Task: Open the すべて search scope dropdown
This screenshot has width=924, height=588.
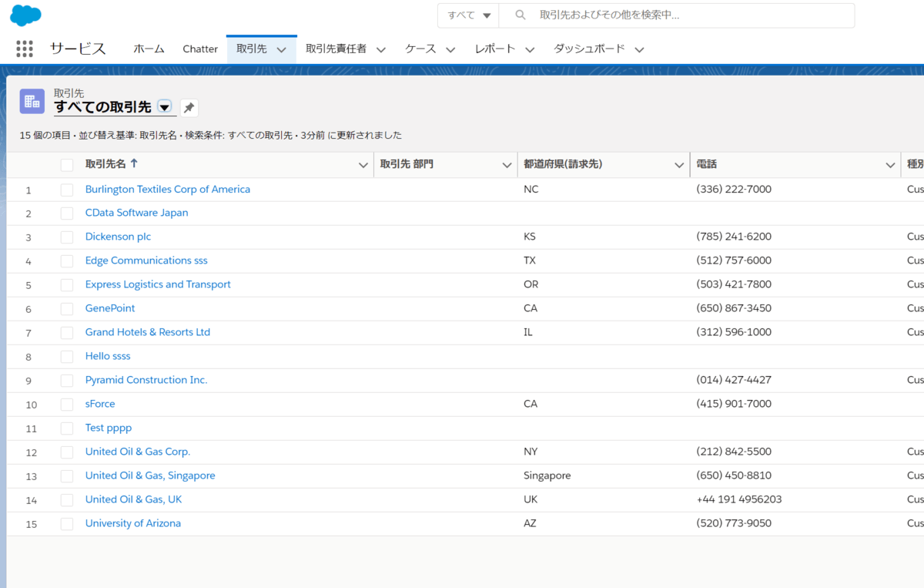Action: pyautogui.click(x=468, y=15)
